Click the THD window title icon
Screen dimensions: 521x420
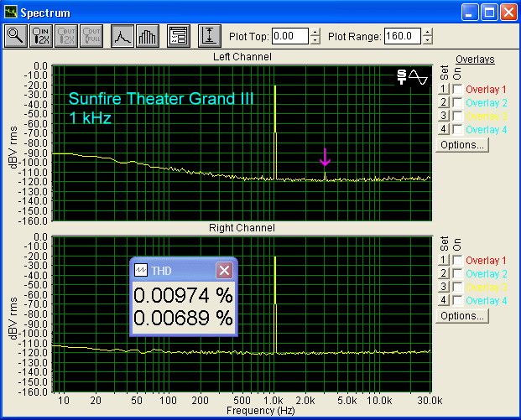(142, 270)
